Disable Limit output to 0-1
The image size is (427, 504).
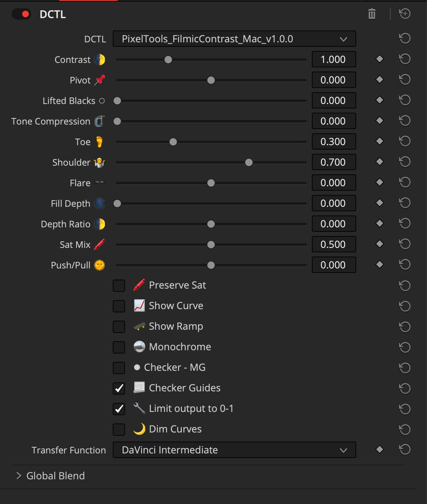(119, 409)
